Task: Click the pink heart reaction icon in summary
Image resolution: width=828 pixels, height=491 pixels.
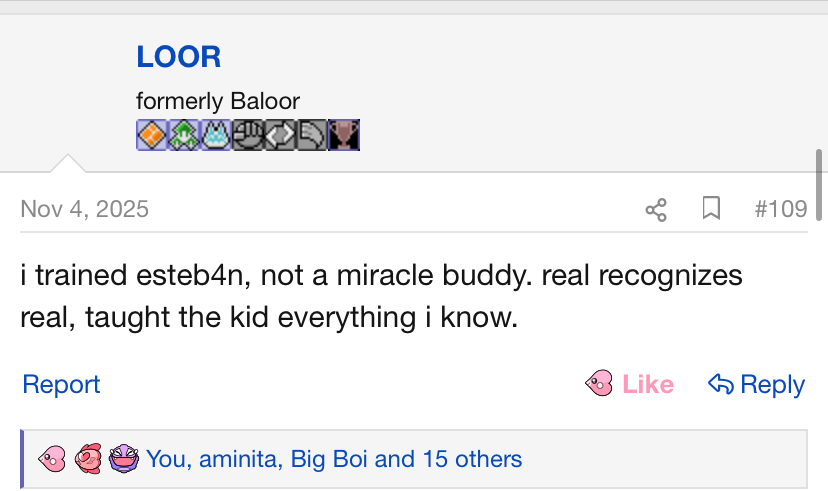Action: point(52,459)
